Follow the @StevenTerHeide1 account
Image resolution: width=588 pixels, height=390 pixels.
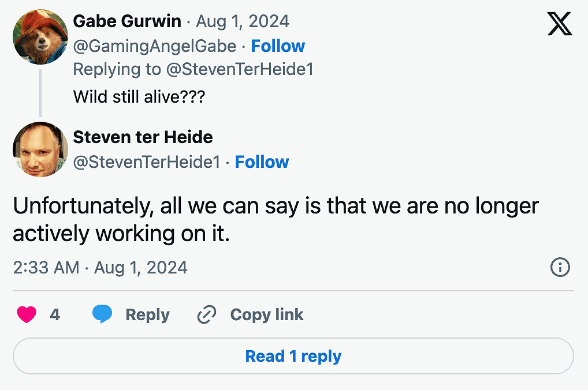click(x=262, y=162)
